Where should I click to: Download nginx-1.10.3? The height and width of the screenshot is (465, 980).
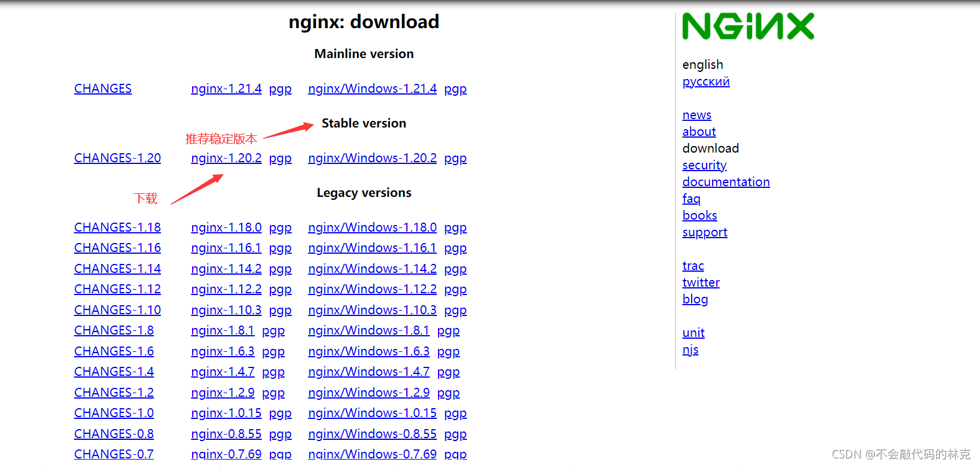click(x=226, y=310)
